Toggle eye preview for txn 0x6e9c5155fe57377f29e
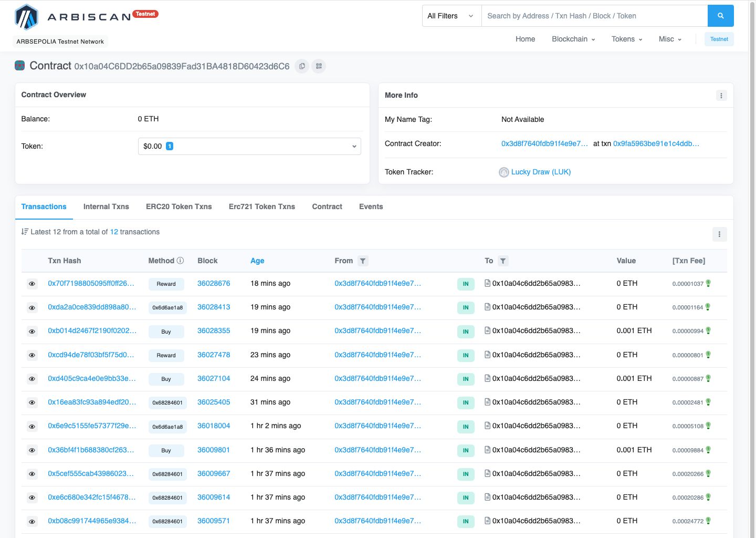 pos(32,427)
